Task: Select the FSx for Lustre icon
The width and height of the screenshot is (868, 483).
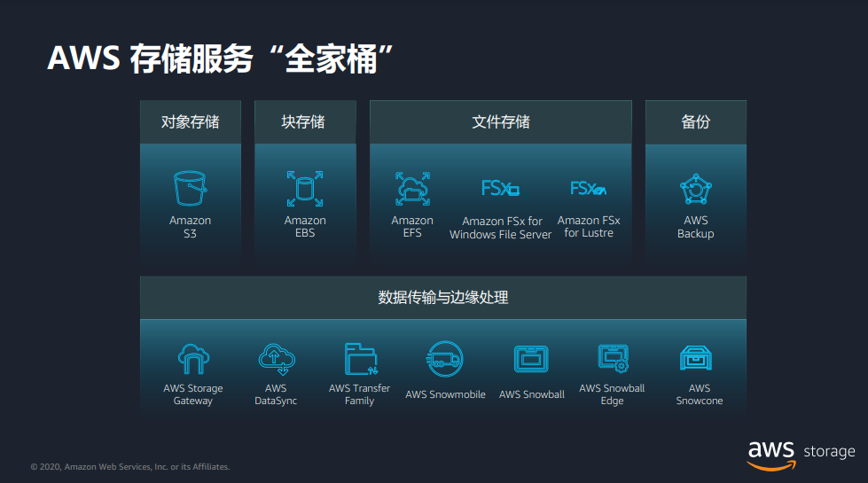Action: pyautogui.click(x=588, y=188)
